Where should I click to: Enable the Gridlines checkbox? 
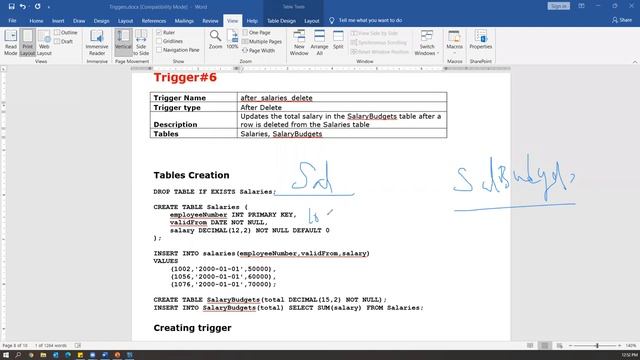(x=159, y=41)
